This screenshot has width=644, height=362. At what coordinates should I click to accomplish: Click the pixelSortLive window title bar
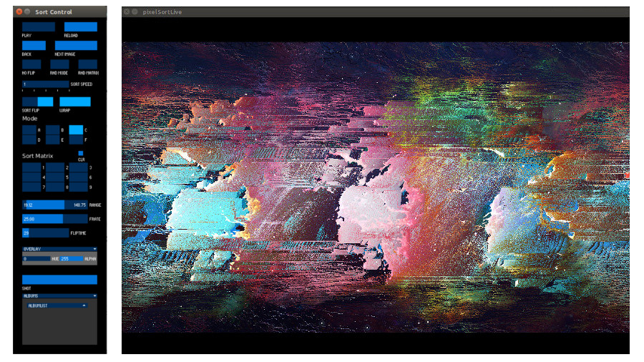click(376, 12)
